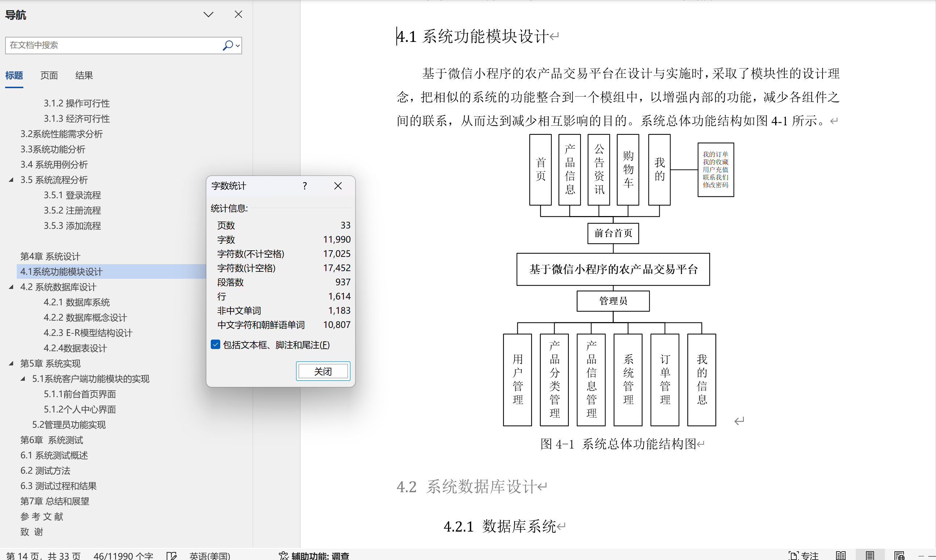
Task: Click the help question mark in 字数统计 dialog
Action: point(305,186)
